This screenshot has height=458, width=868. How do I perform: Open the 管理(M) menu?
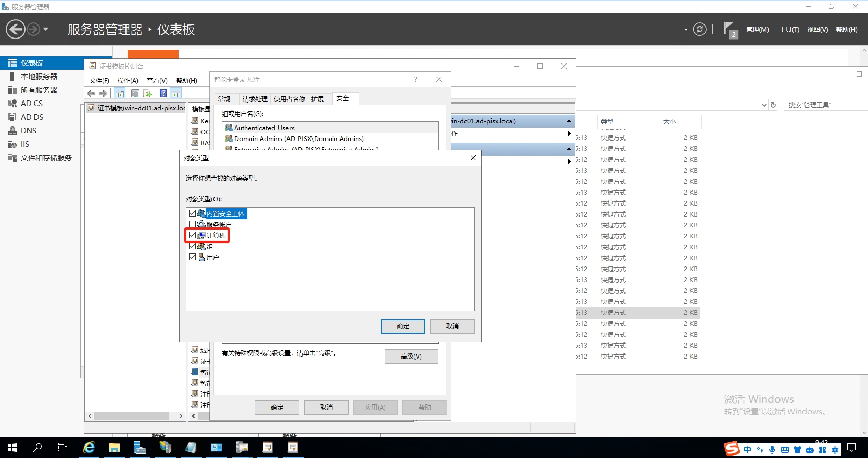pyautogui.click(x=757, y=30)
